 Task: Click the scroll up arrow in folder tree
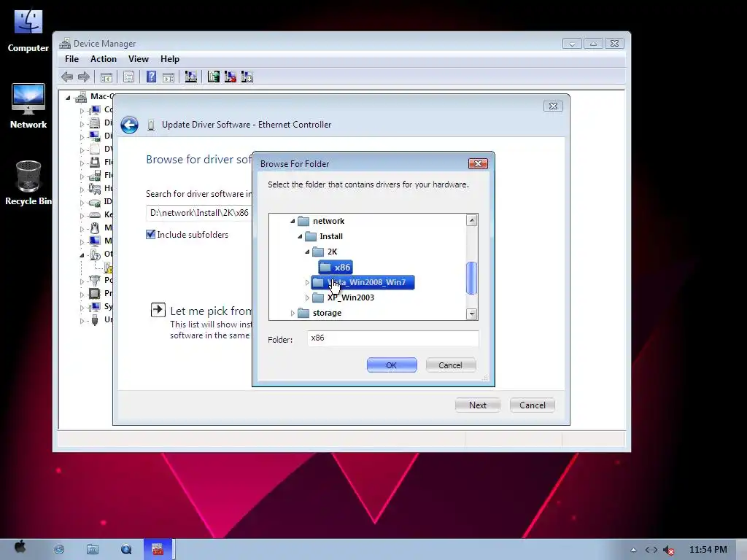[x=472, y=220]
